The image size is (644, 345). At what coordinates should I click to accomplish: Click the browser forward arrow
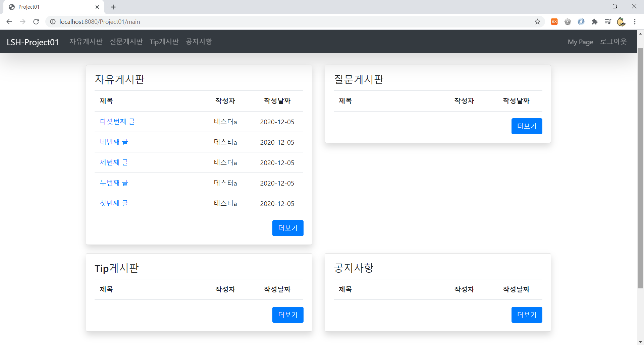(x=22, y=22)
